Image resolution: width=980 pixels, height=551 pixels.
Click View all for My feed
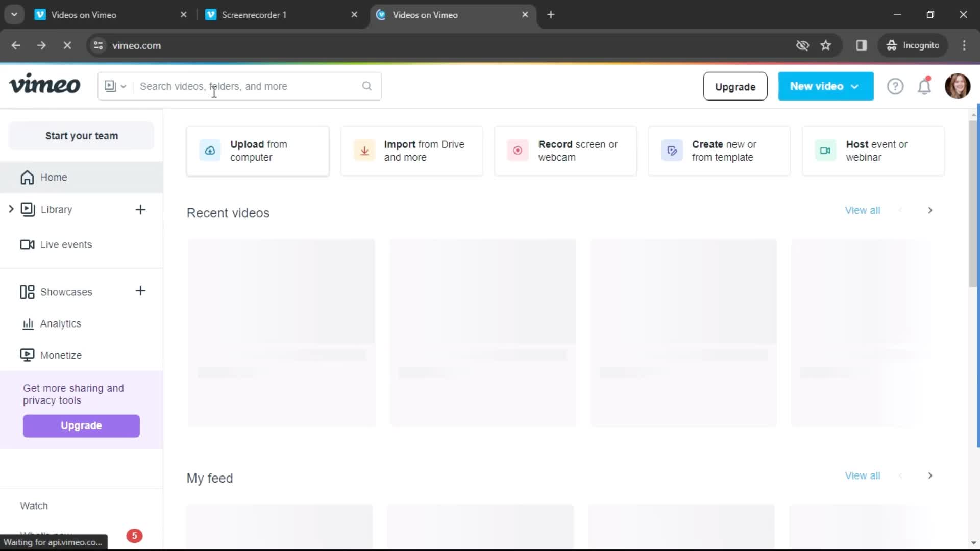863,475
